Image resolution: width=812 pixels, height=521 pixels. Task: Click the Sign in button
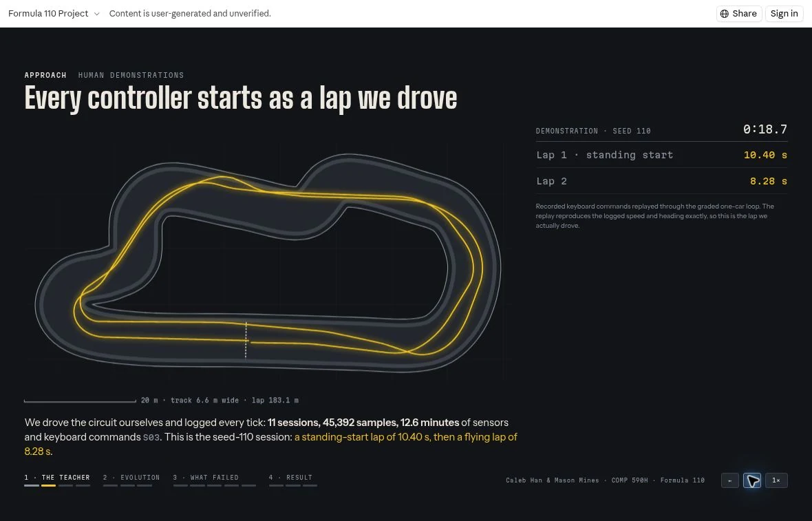tap(784, 14)
